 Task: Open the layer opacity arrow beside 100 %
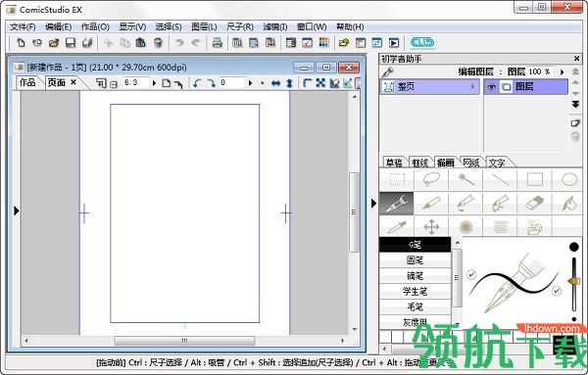(x=562, y=72)
